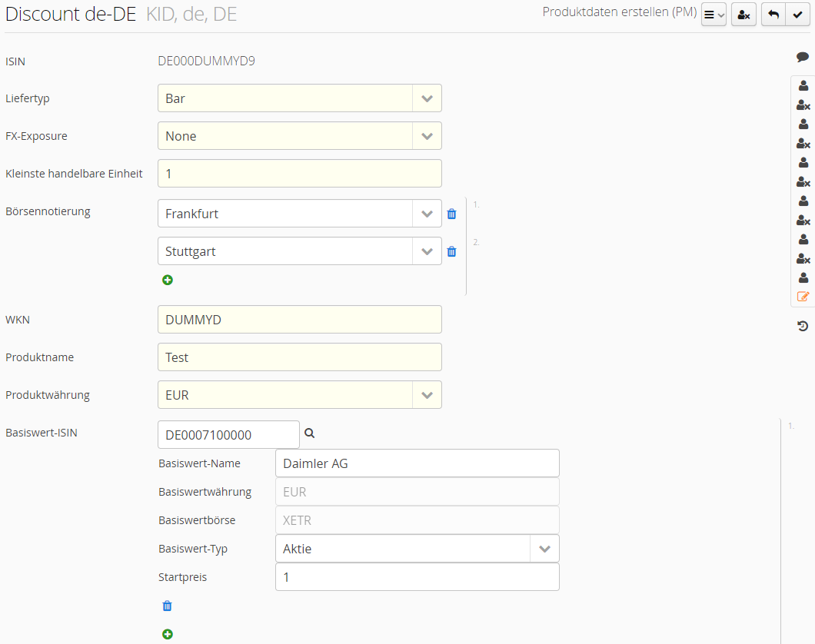Focus the Startpreis input field

417,577
